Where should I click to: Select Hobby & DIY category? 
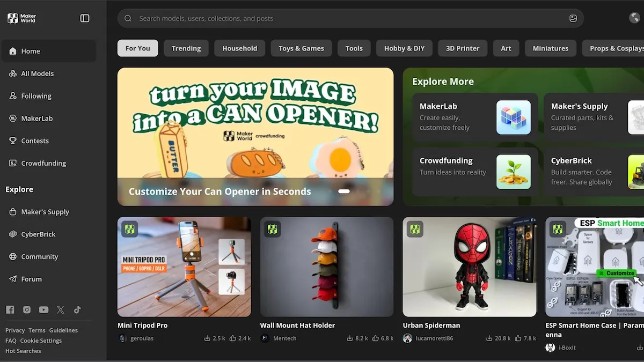point(404,48)
